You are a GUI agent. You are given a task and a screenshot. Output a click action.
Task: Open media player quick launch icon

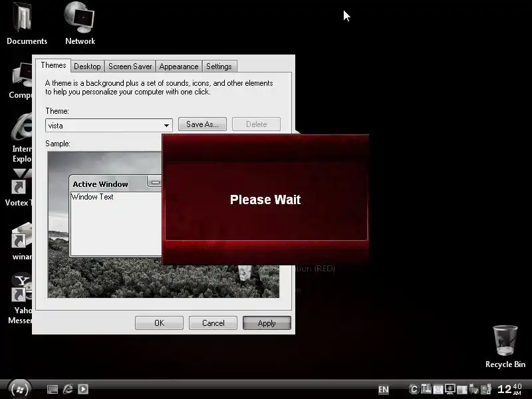(x=83, y=389)
